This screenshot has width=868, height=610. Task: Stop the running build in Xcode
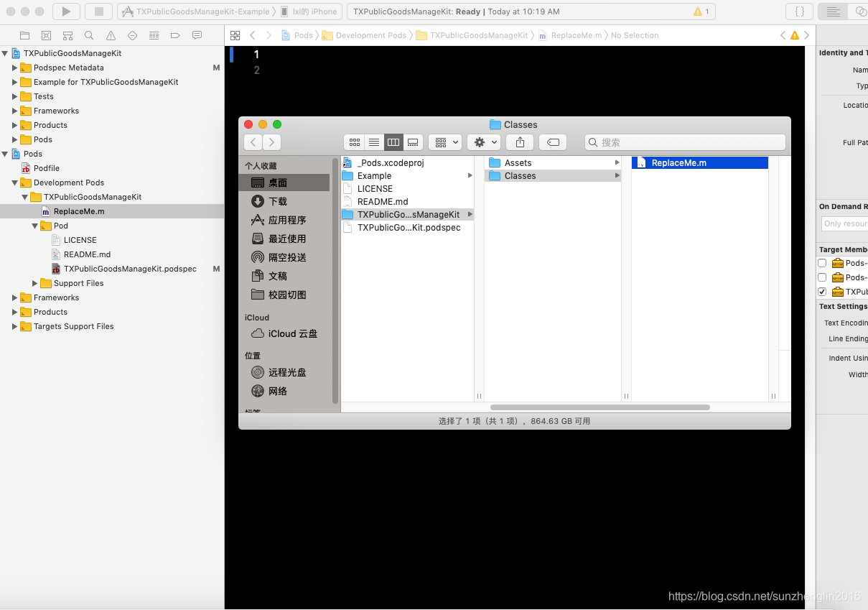[x=99, y=11]
